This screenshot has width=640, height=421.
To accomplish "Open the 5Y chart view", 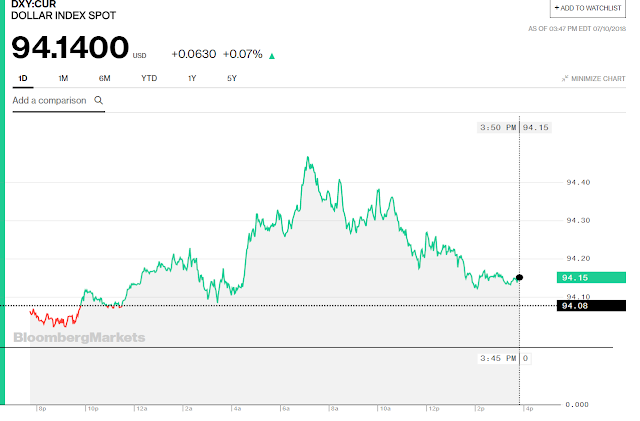I will click(x=232, y=78).
